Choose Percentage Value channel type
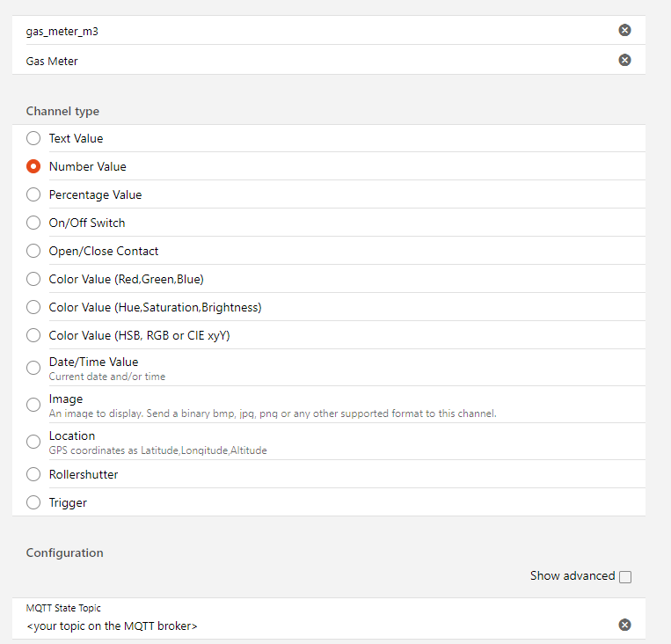The image size is (671, 644). tap(33, 194)
